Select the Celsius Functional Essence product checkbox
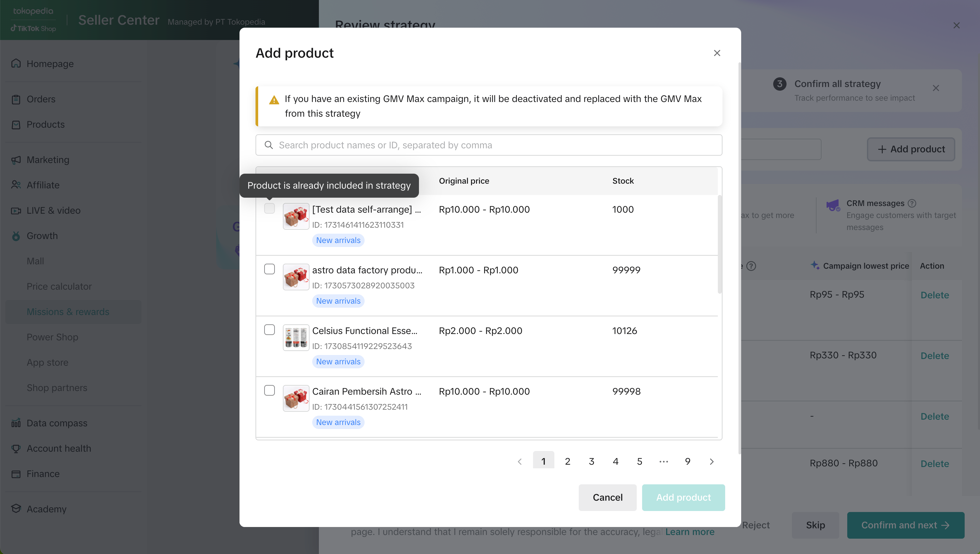Viewport: 980px width, 554px height. coord(269,330)
